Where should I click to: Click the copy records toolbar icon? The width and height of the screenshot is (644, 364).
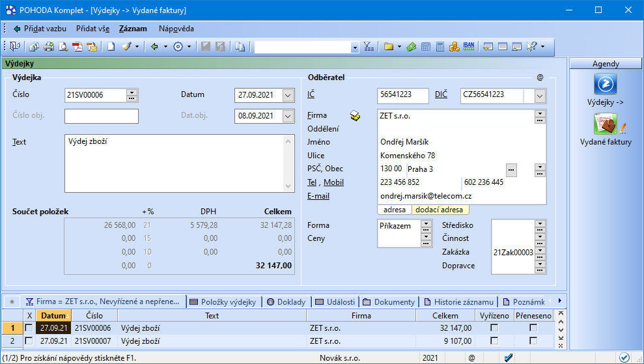34,47
